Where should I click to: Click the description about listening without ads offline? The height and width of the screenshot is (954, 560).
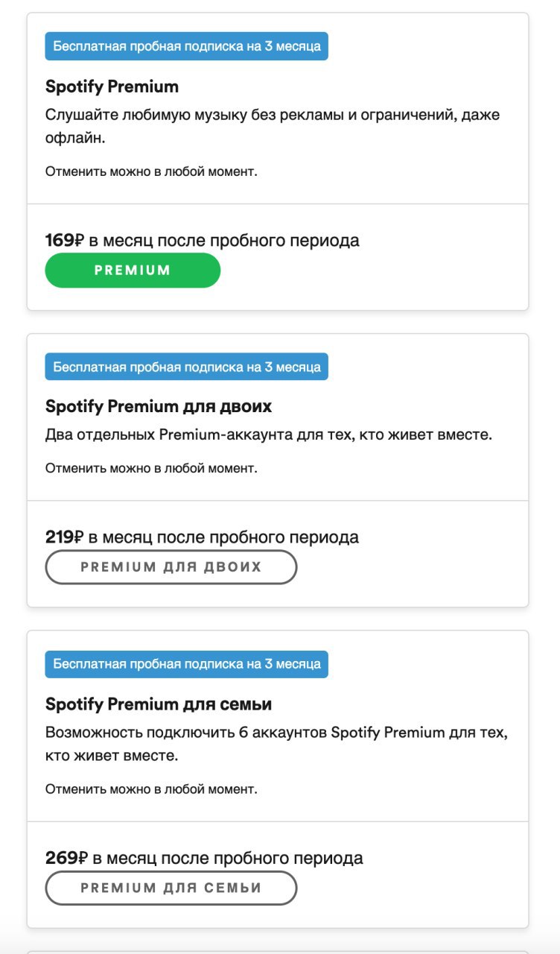[273, 127]
